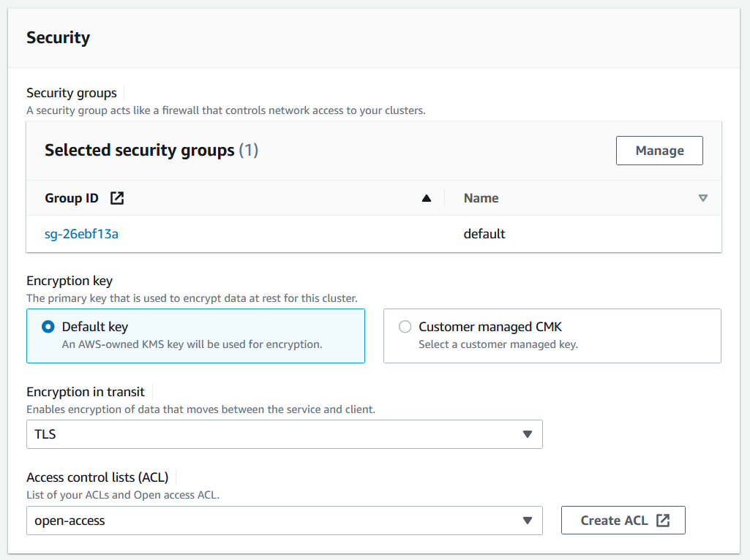Click the external link icon beside Group ID

(117, 198)
